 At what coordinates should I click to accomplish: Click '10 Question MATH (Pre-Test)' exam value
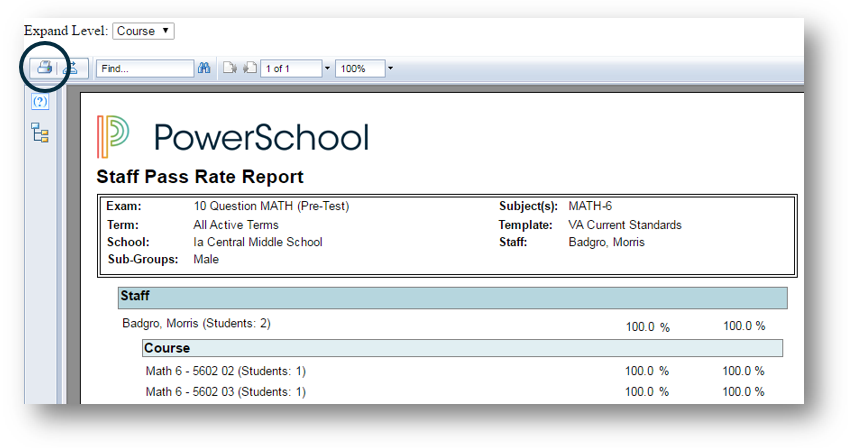tap(271, 206)
